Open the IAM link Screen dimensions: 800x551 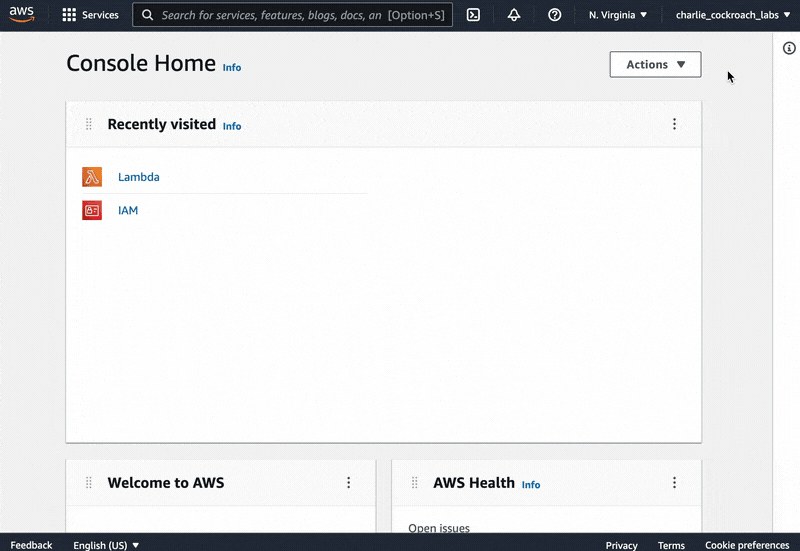(x=128, y=210)
